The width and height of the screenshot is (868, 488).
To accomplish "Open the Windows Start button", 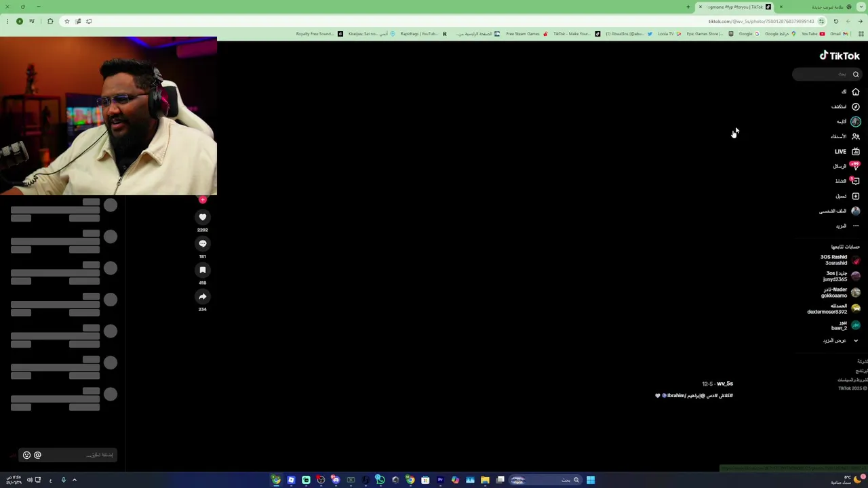I will [591, 480].
